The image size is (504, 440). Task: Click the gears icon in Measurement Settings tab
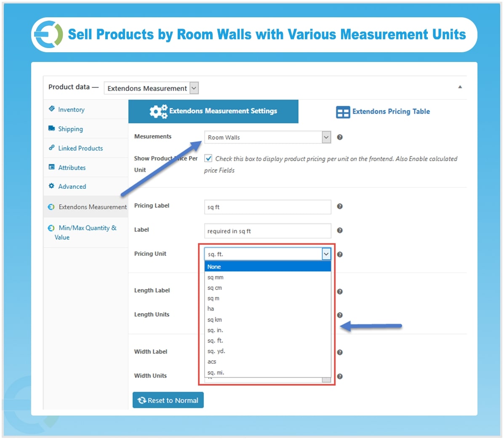[158, 111]
